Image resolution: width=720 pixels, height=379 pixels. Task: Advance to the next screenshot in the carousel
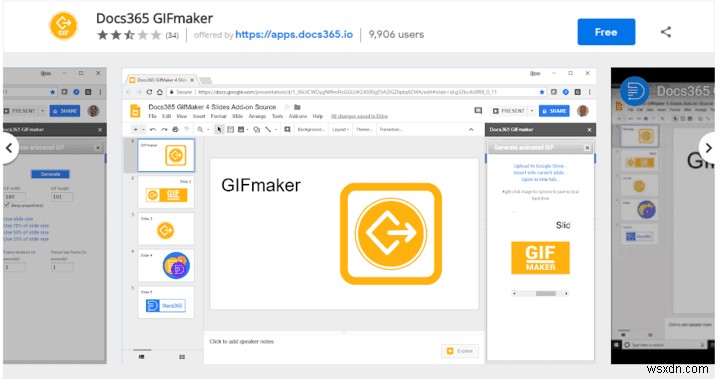point(708,148)
